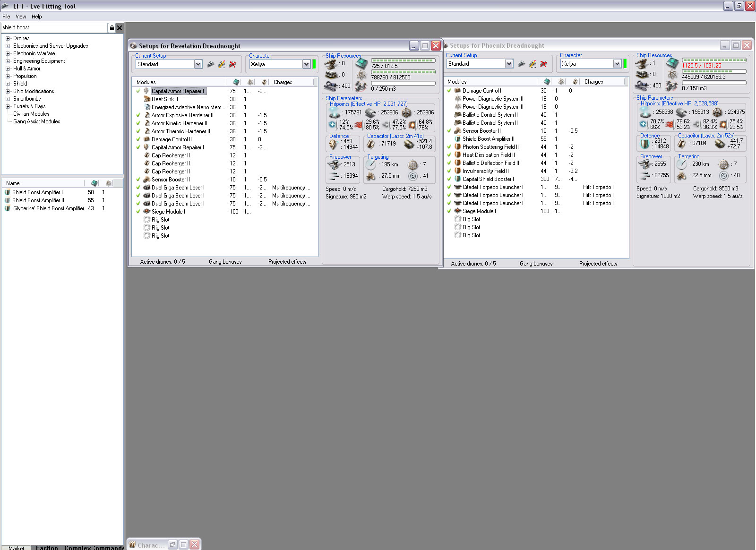Open Projected effects in Revelation window
The width and height of the screenshot is (756, 550).
(x=287, y=262)
